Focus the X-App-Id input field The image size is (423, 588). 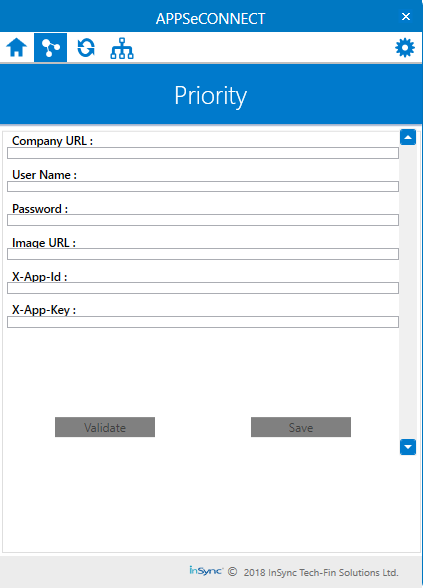coord(203,288)
